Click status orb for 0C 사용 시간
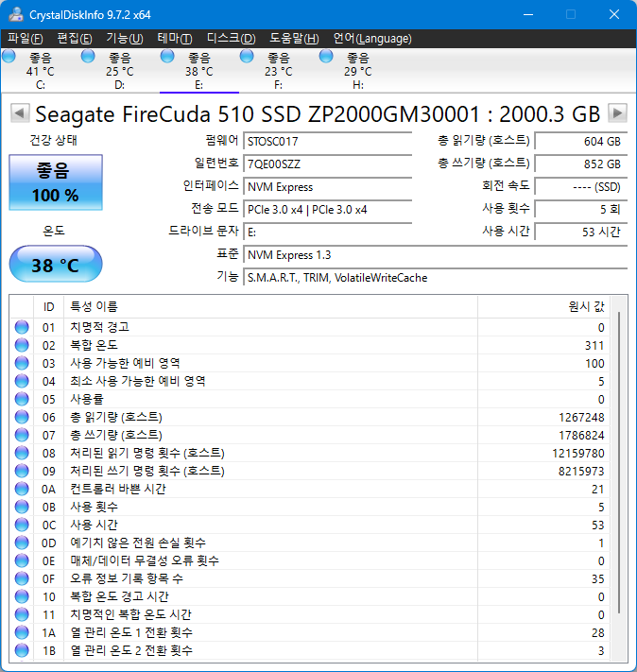637x672 pixels. click(22, 525)
